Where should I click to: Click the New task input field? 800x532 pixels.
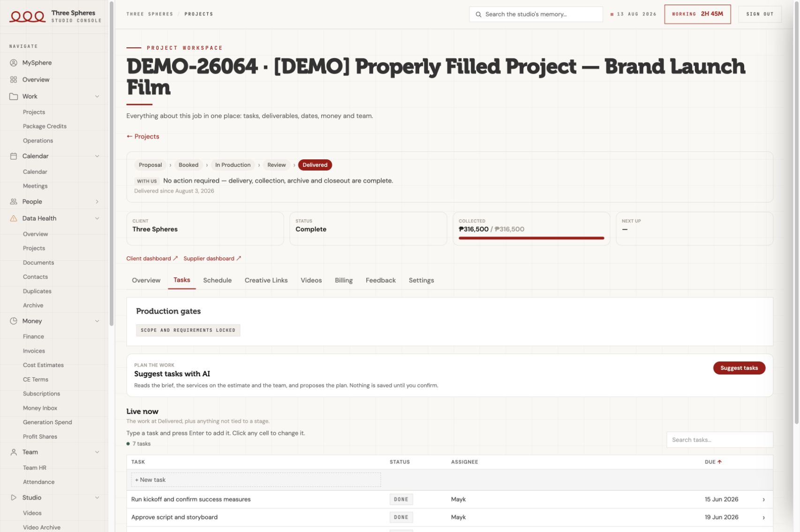(256, 480)
